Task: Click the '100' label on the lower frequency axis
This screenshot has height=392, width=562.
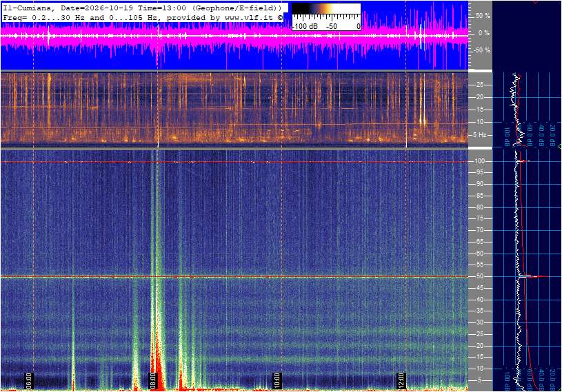Action: (x=479, y=161)
